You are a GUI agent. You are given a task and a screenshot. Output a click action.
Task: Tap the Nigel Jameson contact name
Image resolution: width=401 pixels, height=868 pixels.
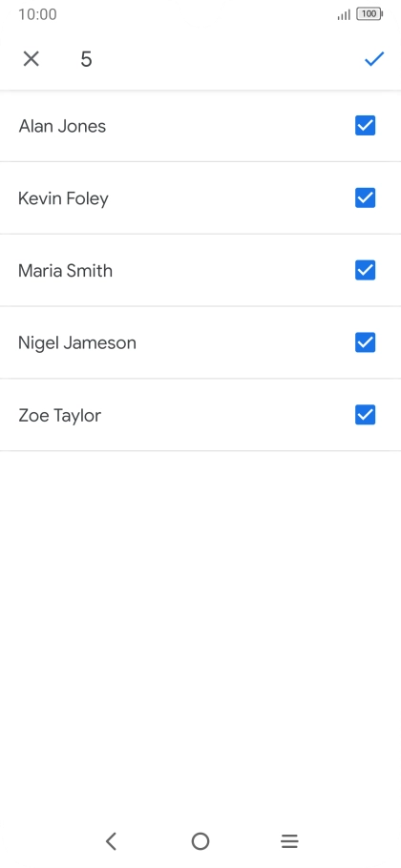coord(77,343)
